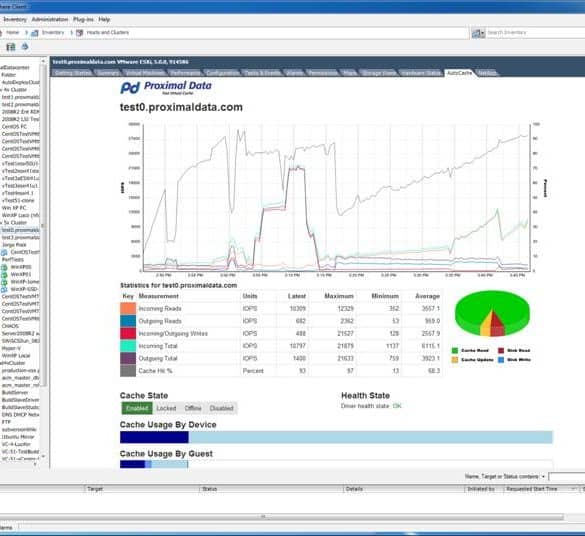The height and width of the screenshot is (536, 585).
Task: Open the Inventory menu
Action: tap(15, 19)
